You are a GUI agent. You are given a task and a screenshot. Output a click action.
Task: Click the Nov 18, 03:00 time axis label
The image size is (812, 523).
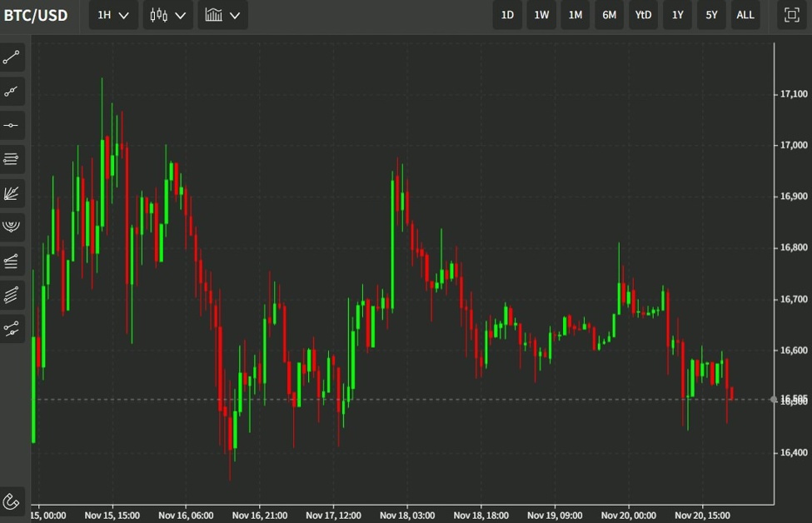(406, 516)
